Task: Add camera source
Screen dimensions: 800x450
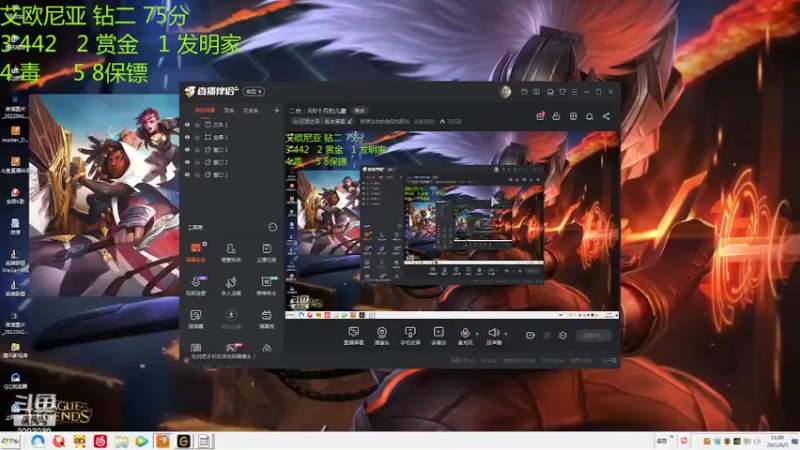Action: click(382, 336)
